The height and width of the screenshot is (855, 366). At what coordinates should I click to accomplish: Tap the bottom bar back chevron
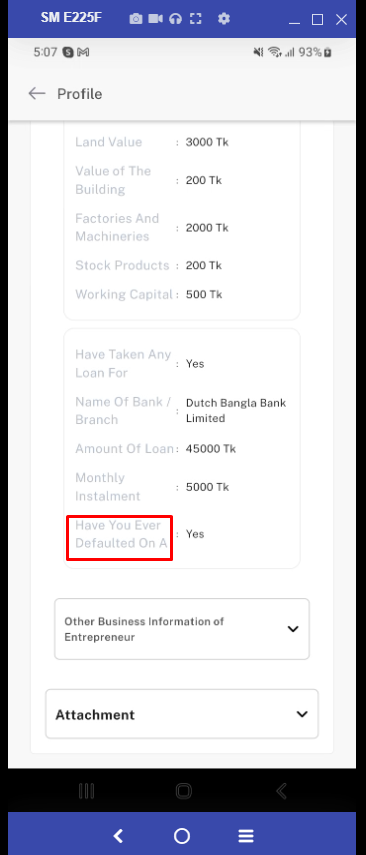tap(118, 835)
